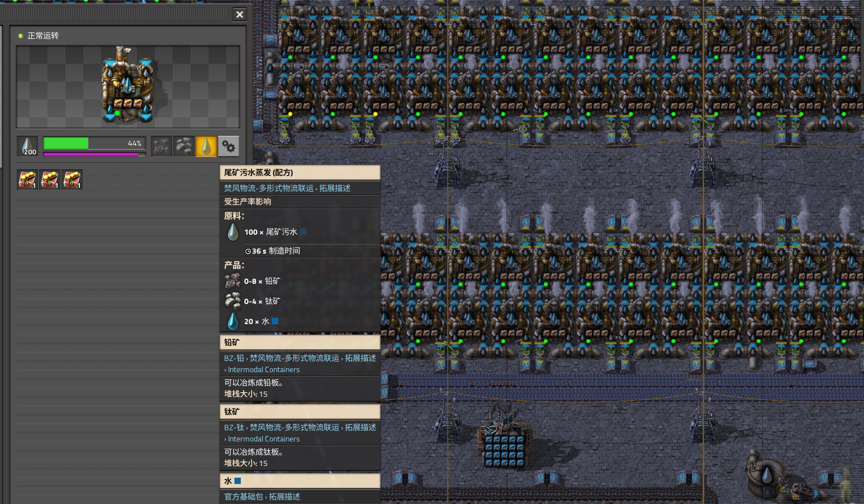The height and width of the screenshot is (504, 864).
Task: Click the BZ-铅 mod source line
Action: tap(300, 363)
